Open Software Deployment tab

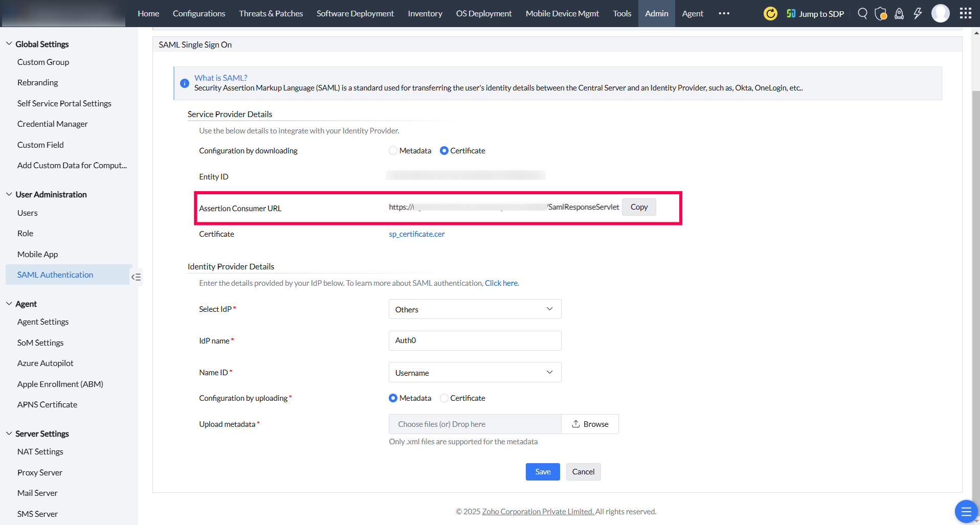click(355, 13)
